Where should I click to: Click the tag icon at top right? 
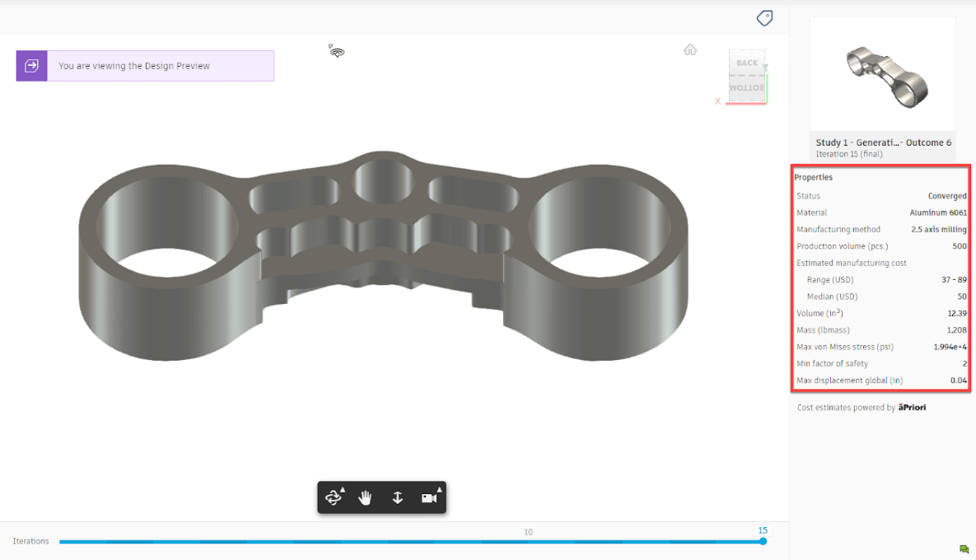[764, 18]
